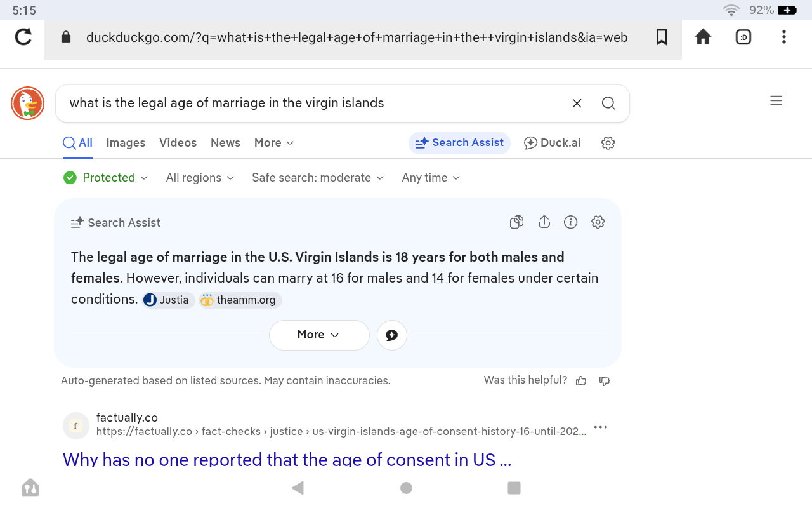
Task: Open the Safe search: moderate dropdown
Action: point(318,178)
